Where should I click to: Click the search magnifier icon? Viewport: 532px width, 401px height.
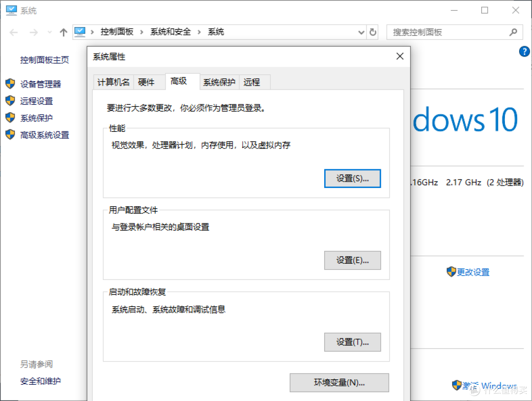(513, 32)
